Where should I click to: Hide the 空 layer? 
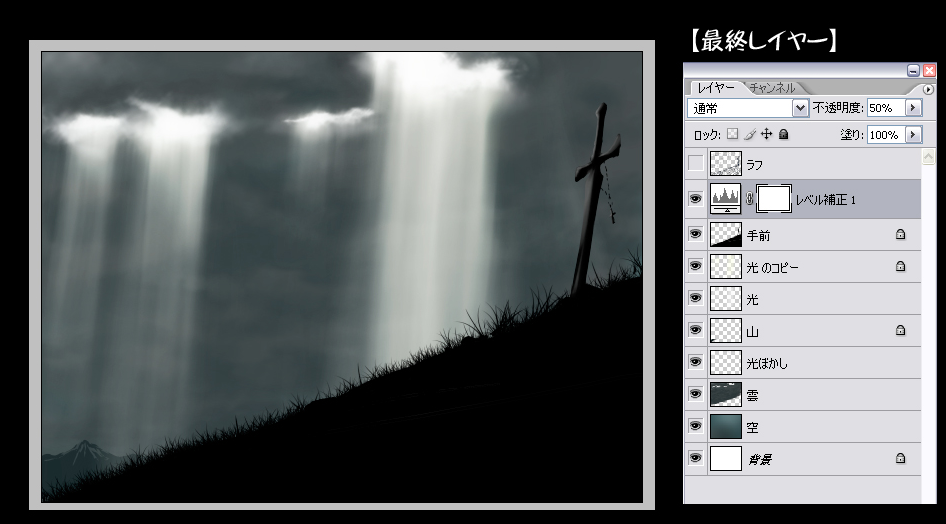[696, 426]
